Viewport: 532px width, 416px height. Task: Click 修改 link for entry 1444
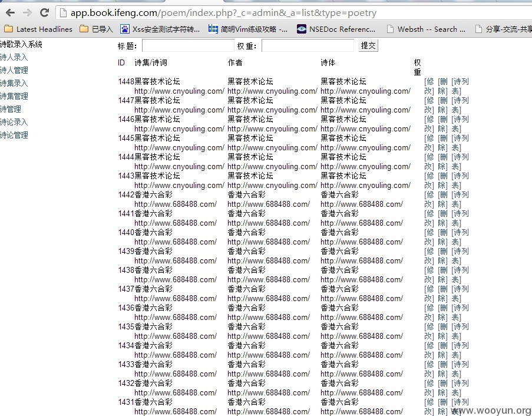pos(429,161)
